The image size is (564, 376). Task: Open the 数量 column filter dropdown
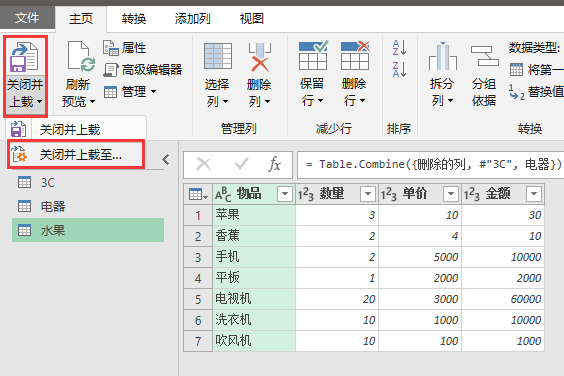(368, 194)
